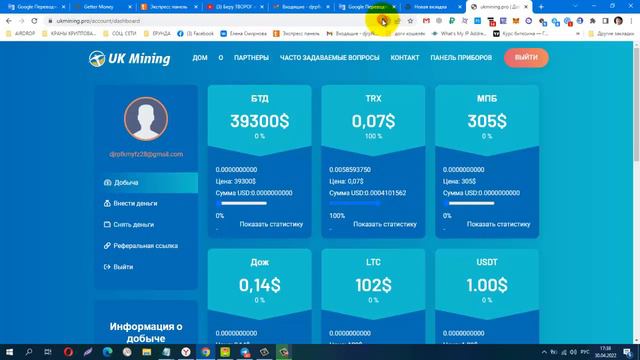Open a new browser tab

541,7
